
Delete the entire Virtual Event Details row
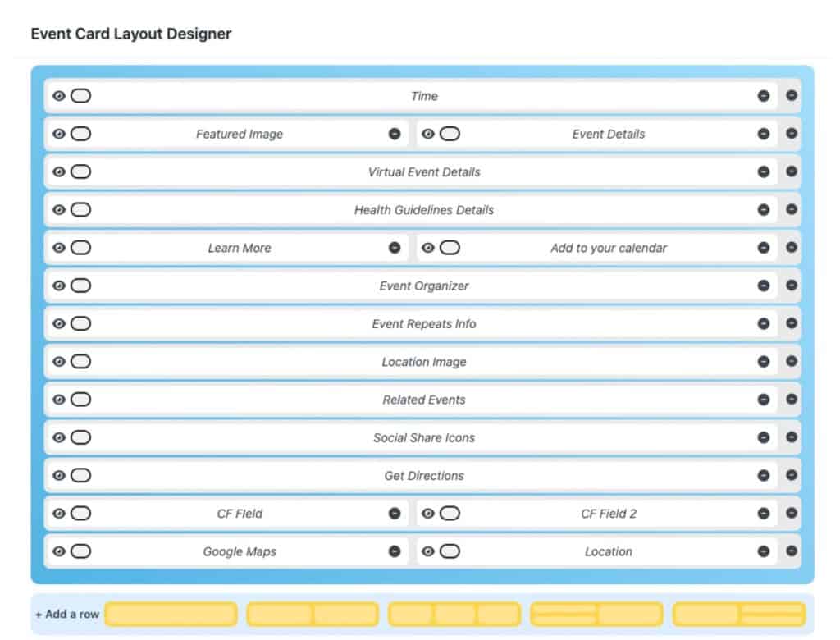point(792,171)
